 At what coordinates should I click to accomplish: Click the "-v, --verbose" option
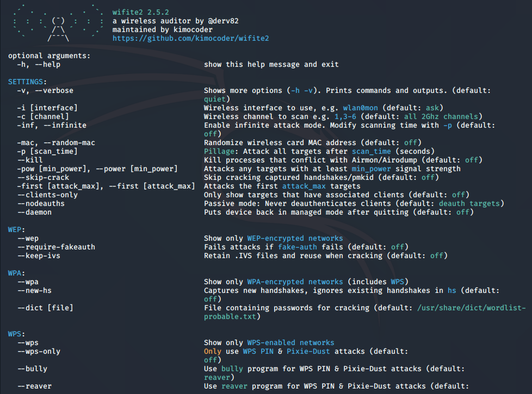[x=45, y=91]
